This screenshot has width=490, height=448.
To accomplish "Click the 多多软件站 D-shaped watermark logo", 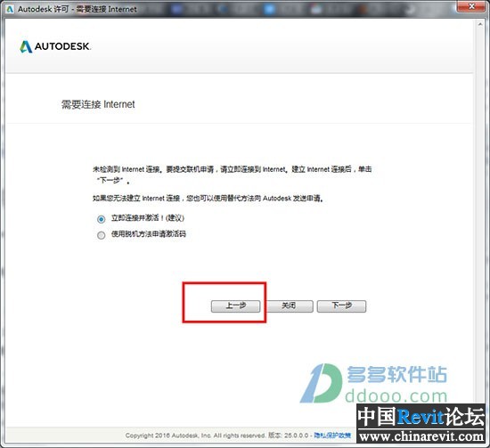I will coord(322,383).
